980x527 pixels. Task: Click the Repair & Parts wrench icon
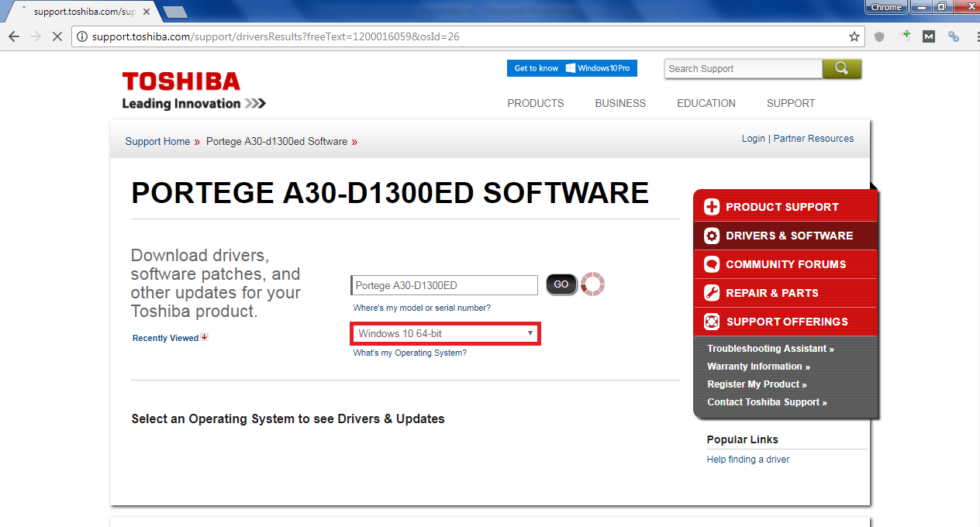712,293
